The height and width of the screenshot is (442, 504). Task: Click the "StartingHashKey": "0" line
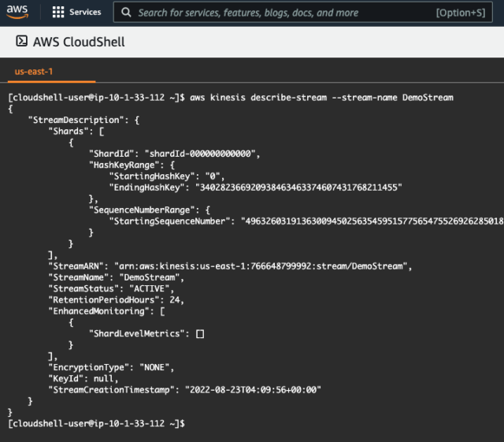coord(167,176)
